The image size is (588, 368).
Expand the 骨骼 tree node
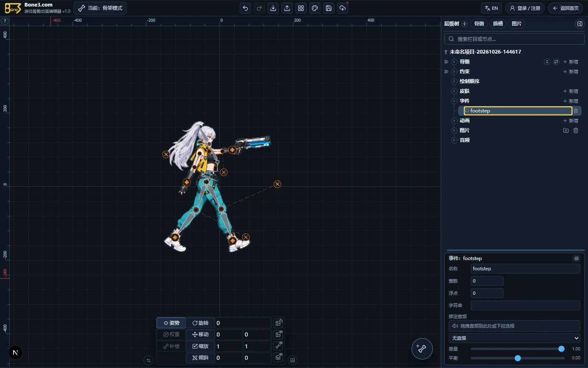[x=454, y=62]
